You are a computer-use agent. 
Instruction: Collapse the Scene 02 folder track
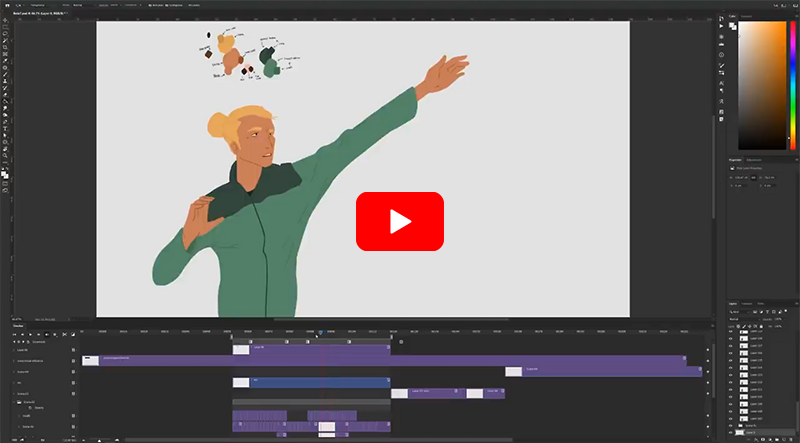(x=14, y=402)
